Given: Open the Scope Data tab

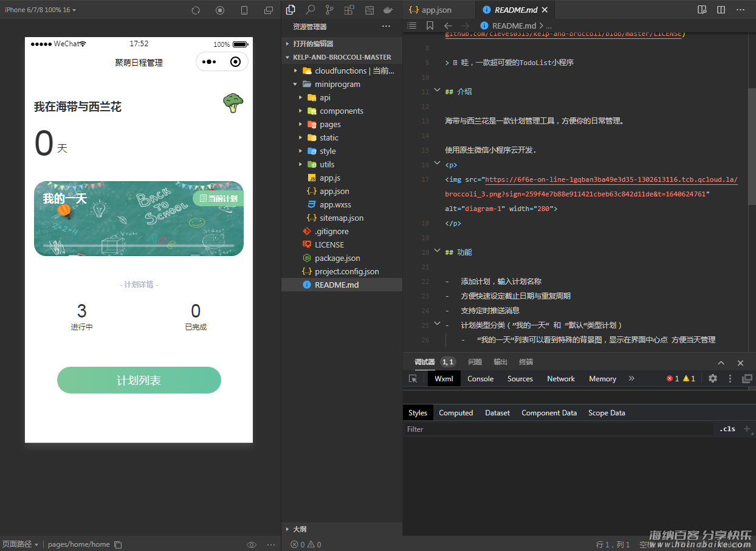Looking at the screenshot, I should pyautogui.click(x=607, y=412).
